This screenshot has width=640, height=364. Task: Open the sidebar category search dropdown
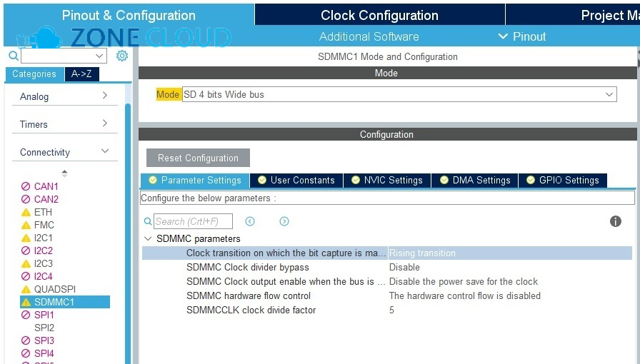click(x=99, y=56)
